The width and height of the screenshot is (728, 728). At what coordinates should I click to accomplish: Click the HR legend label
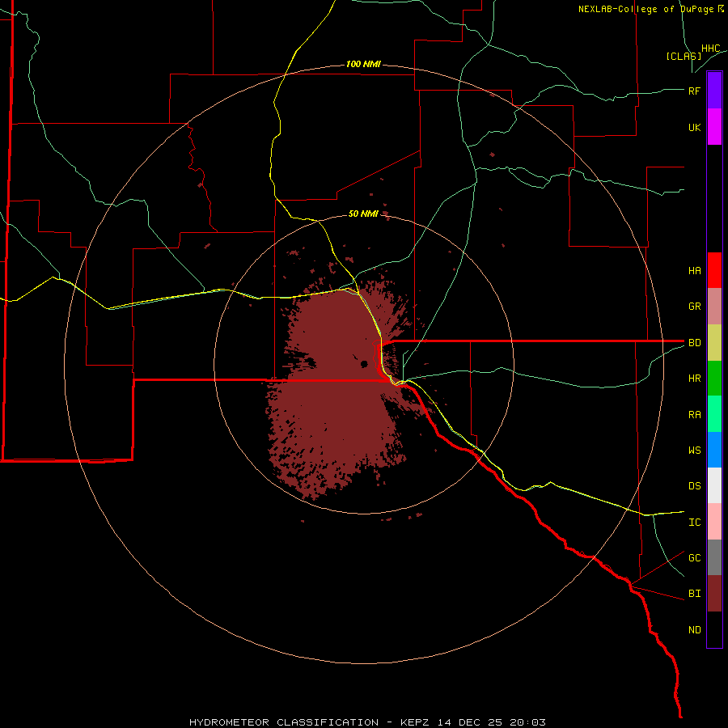point(694,379)
